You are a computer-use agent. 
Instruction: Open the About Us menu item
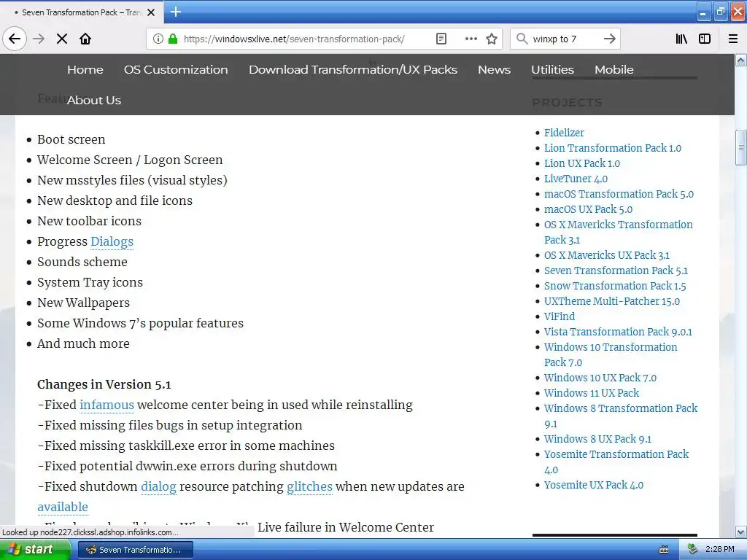(94, 100)
